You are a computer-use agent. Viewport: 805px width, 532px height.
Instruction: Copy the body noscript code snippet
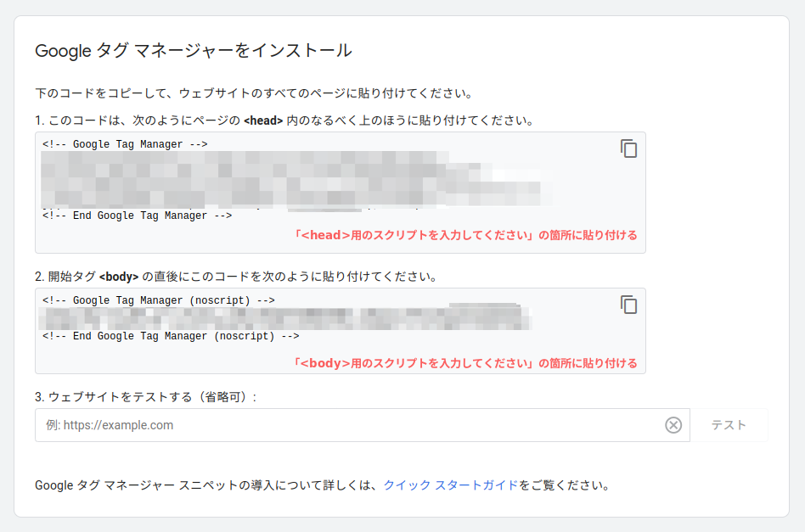click(628, 305)
